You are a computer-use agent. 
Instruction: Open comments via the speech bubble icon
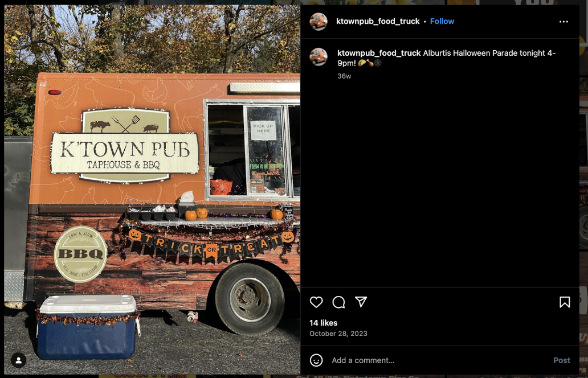point(338,302)
